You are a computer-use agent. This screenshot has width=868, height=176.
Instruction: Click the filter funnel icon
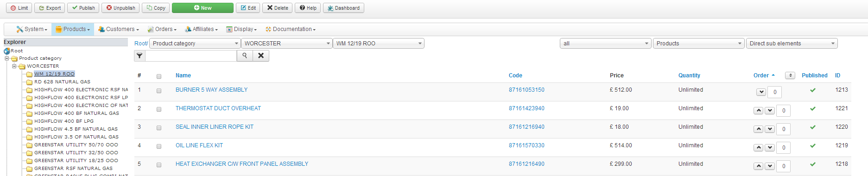tap(139, 56)
